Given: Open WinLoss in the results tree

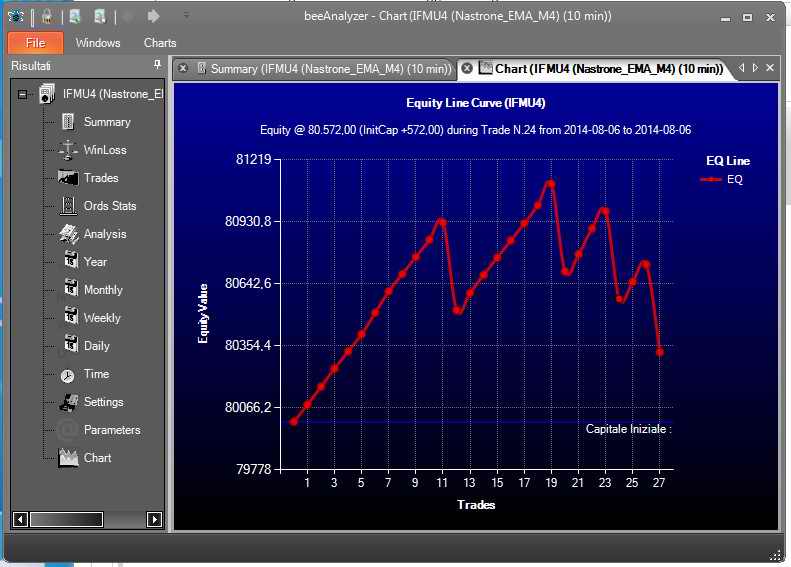Looking at the screenshot, I should tap(105, 150).
